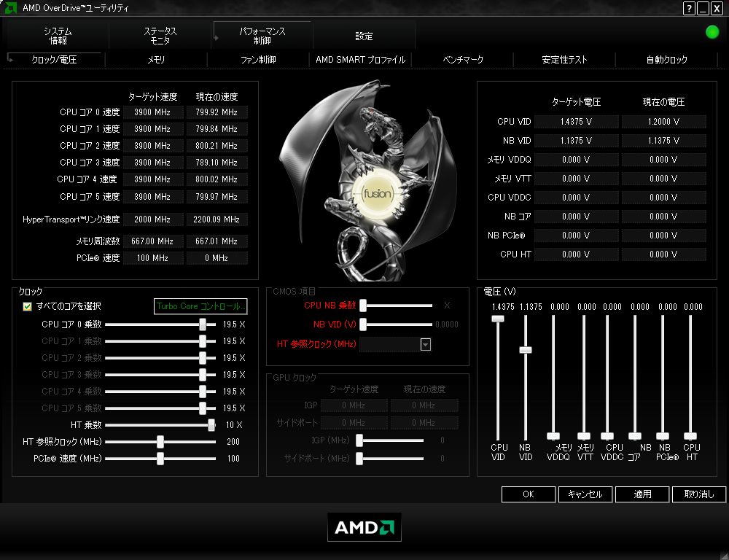The height and width of the screenshot is (560, 729).
Task: Click CPU コア 2 乗数 slider handle
Action: [x=203, y=358]
